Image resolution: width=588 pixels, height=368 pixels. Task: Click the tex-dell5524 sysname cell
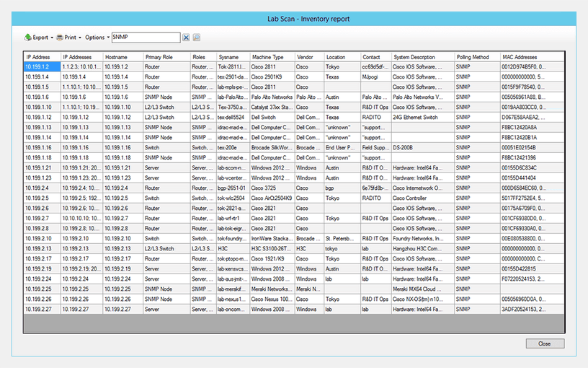233,118
